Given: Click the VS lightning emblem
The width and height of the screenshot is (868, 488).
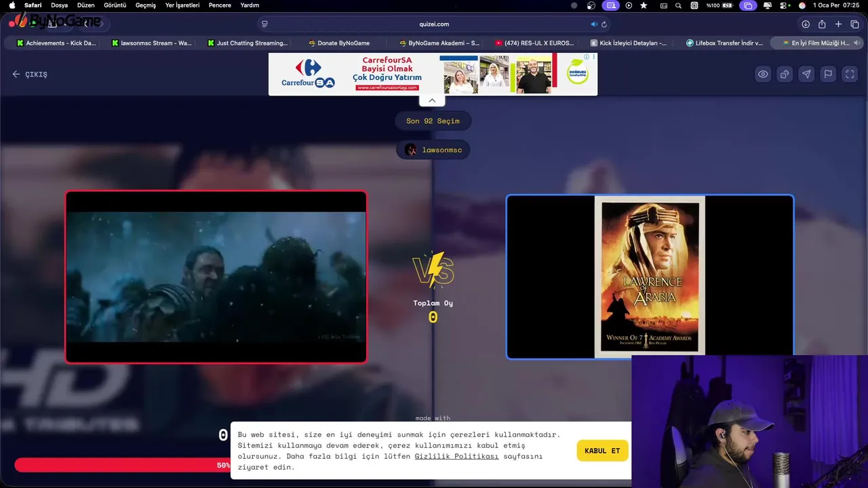Looking at the screenshot, I should (x=433, y=270).
